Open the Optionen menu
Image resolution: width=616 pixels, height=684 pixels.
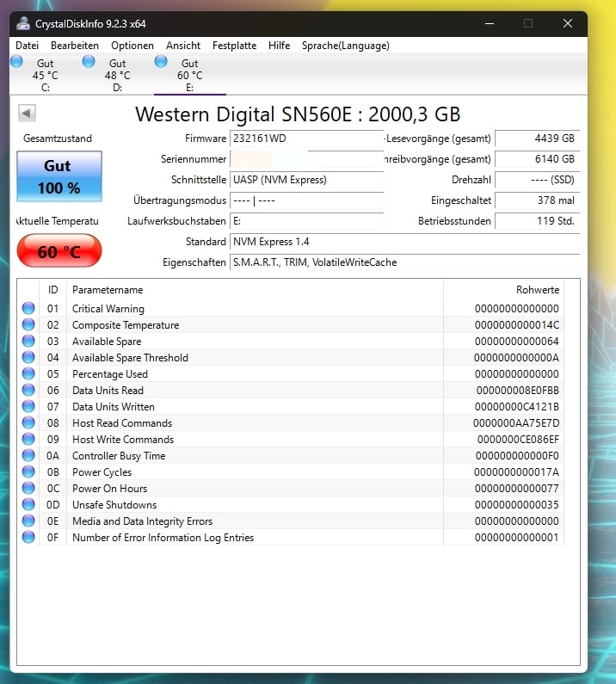[132, 46]
